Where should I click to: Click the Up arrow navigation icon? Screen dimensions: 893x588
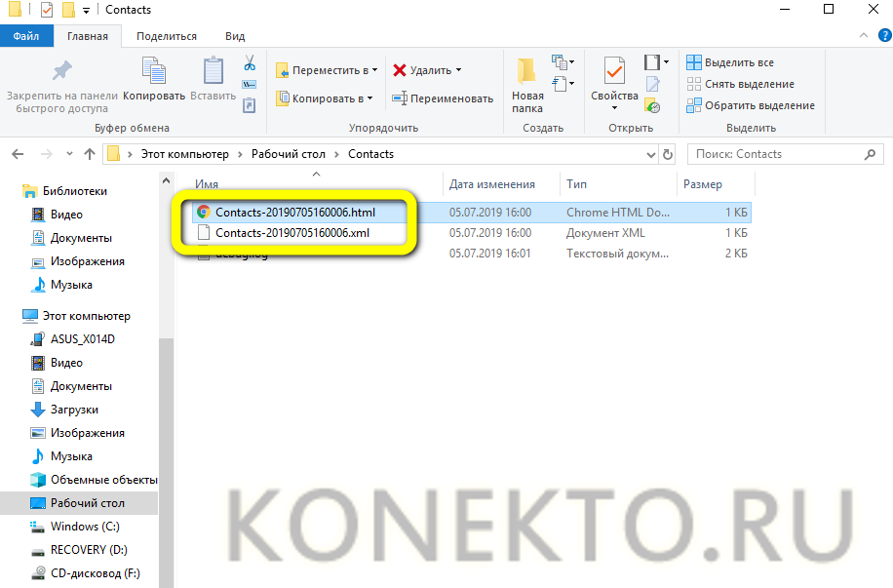pyautogui.click(x=90, y=154)
